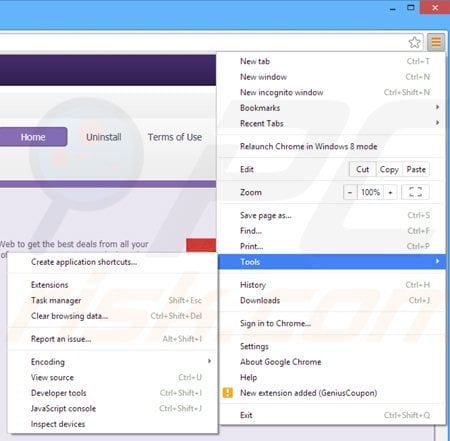Viewport: 450px width, 441px height.
Task: Click the Paste button
Action: point(416,169)
